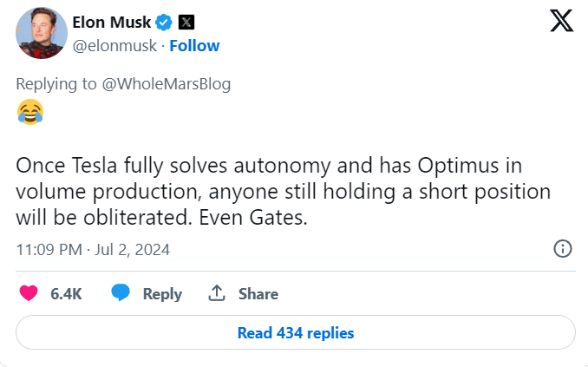
Task: Open the Twitter info circle icon
Action: (x=562, y=250)
